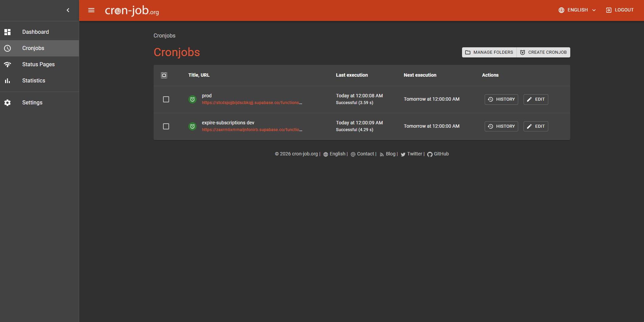Screen dimensions: 644x322
Task: Edit the expire-subscriptions dev cronjob
Action: 536,126
